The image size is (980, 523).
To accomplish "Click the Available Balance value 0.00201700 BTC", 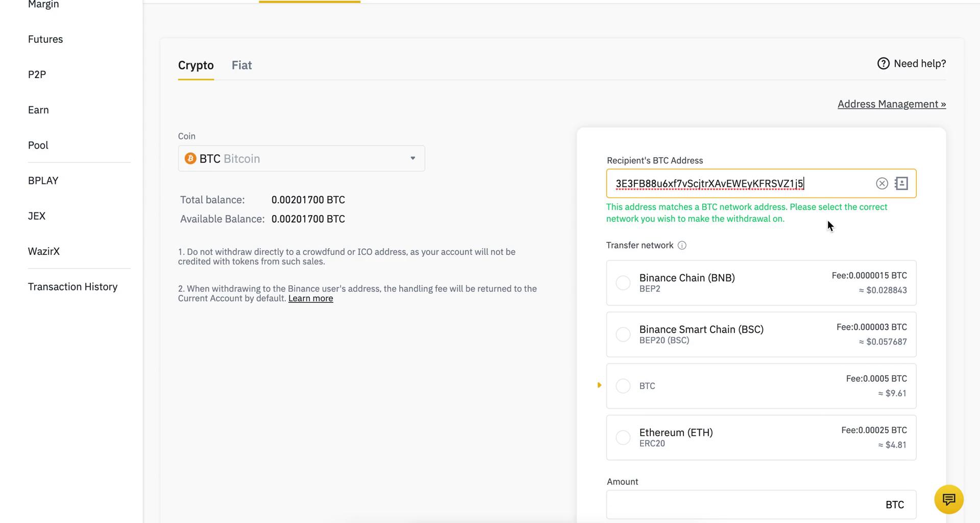I will click(308, 219).
